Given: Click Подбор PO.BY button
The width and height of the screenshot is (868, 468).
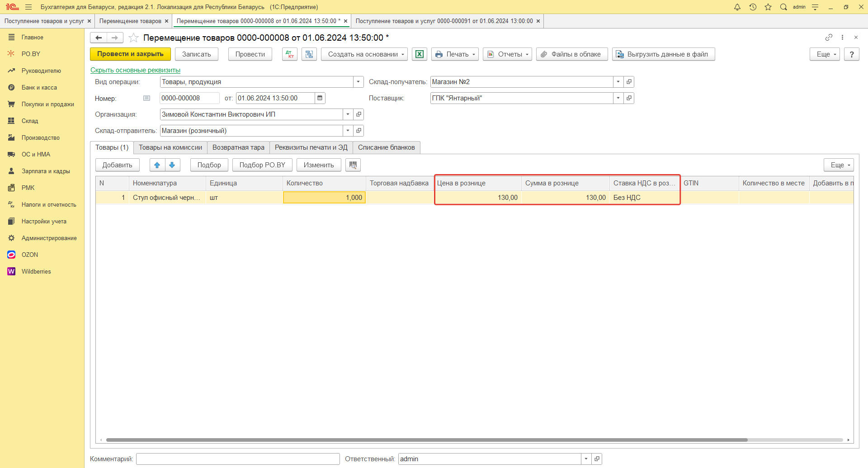Looking at the screenshot, I should point(262,165).
